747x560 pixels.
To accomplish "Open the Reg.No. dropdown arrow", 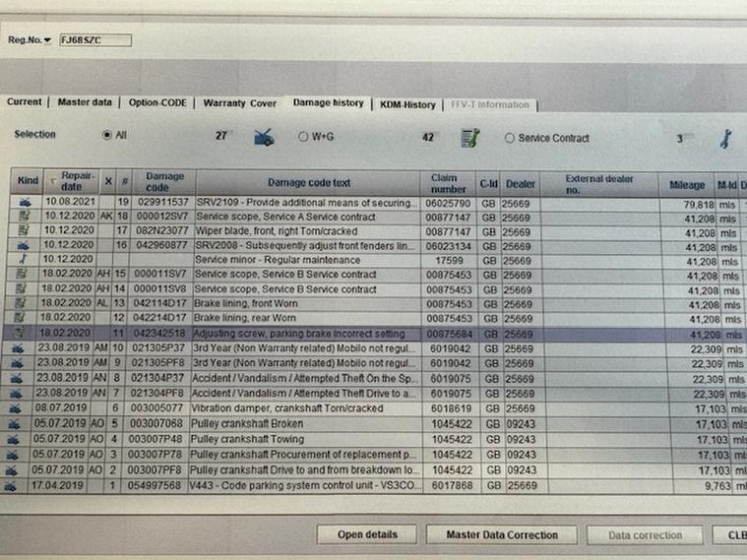I will 47,40.
